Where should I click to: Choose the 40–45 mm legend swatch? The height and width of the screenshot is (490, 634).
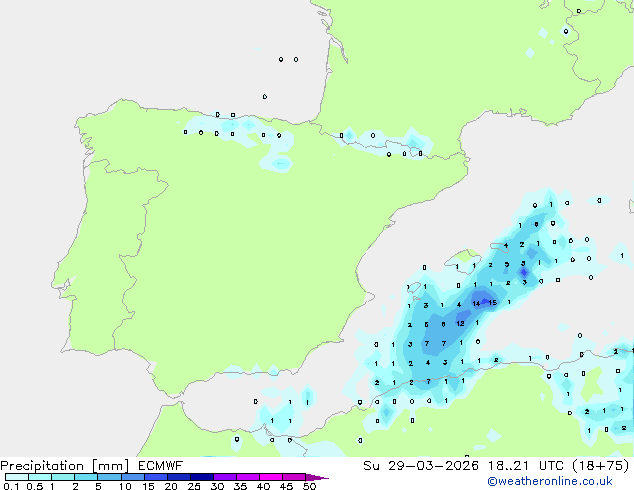point(271,477)
